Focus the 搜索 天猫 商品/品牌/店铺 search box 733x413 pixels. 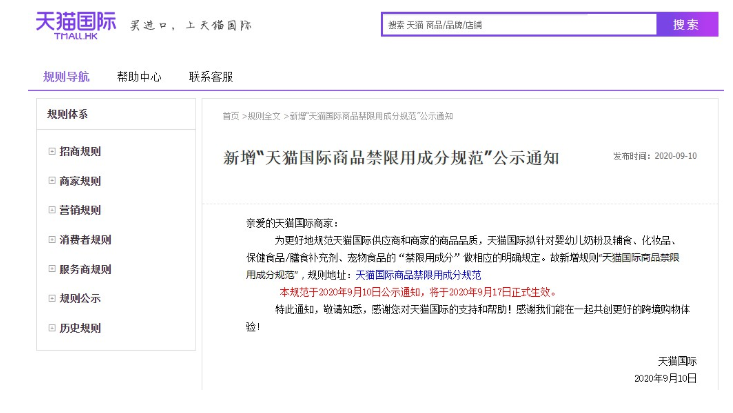click(x=519, y=25)
